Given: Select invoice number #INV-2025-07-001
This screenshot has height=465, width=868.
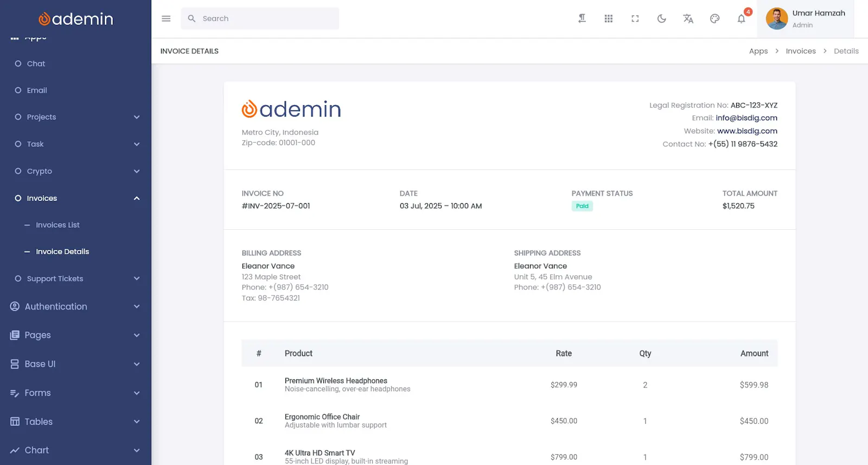Looking at the screenshot, I should click(x=276, y=206).
